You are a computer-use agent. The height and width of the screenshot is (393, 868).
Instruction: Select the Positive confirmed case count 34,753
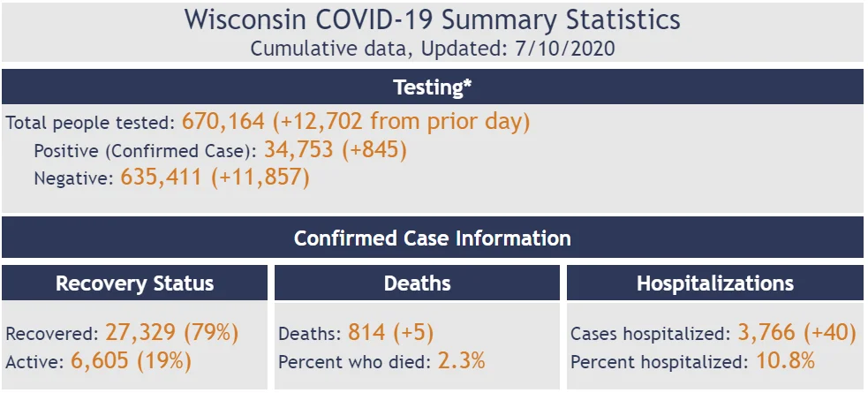[299, 150]
